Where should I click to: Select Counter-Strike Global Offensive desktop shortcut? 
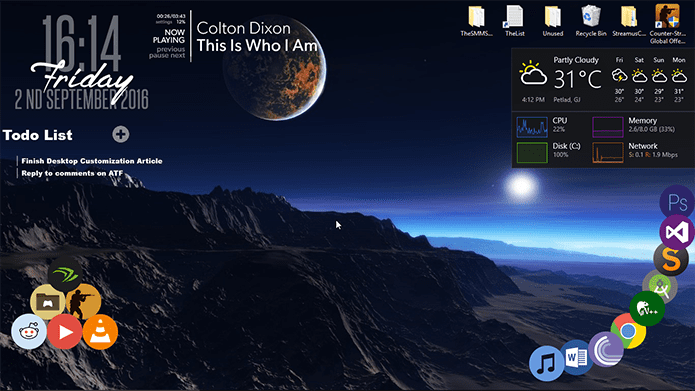tap(668, 24)
